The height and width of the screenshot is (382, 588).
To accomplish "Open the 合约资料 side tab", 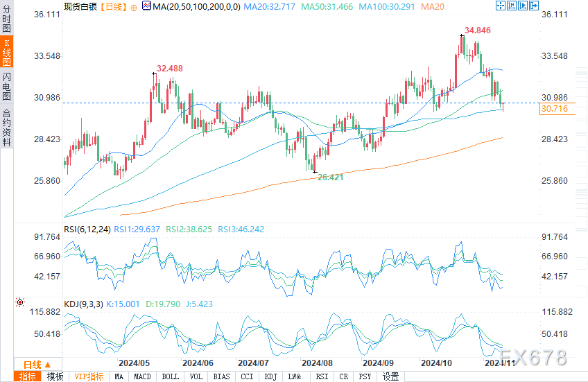I will coord(6,128).
